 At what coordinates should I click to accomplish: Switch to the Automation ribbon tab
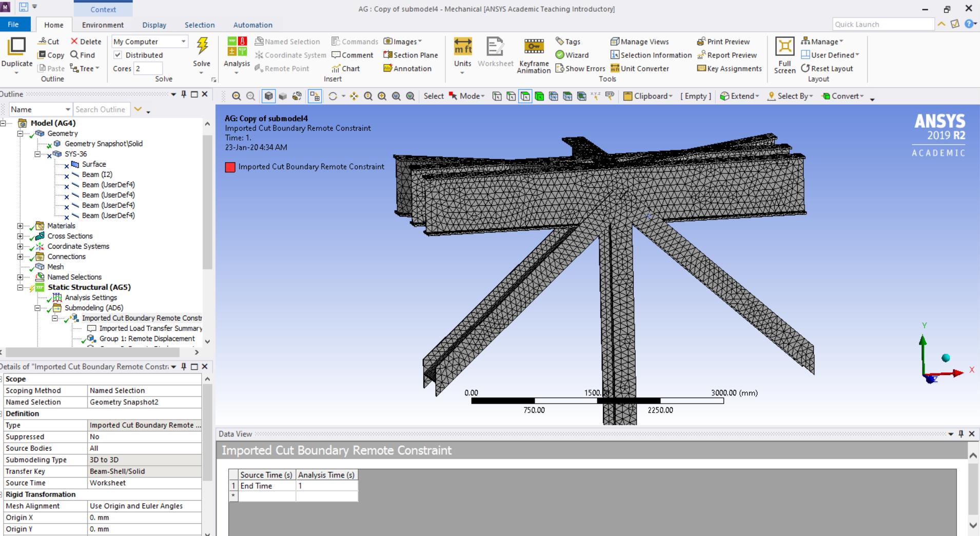[253, 25]
